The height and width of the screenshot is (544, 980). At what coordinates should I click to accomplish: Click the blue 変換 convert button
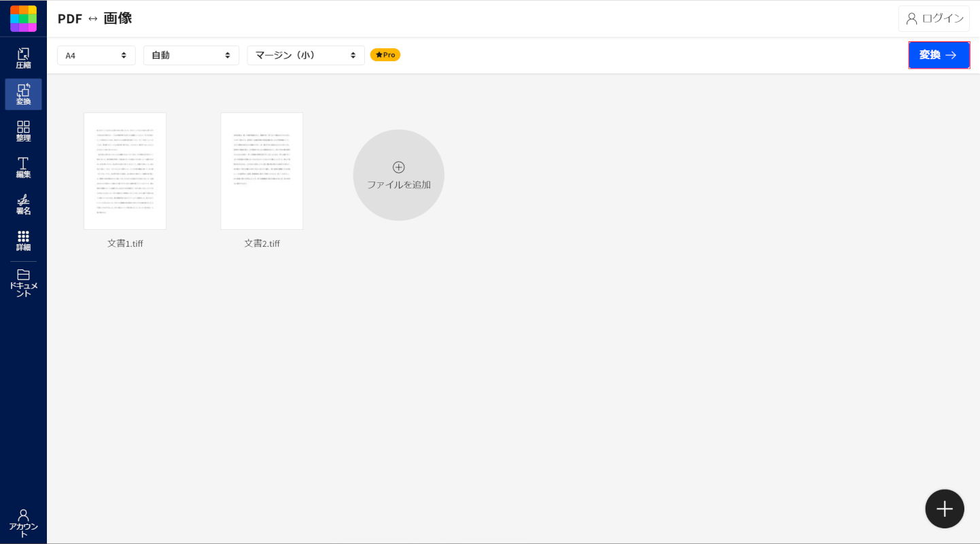(939, 55)
